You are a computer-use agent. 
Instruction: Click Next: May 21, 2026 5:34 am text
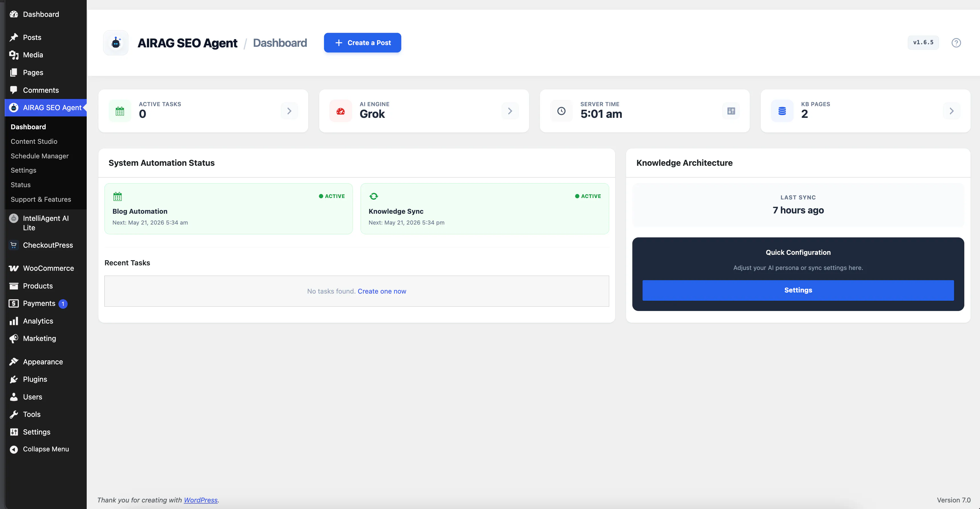[x=150, y=222]
